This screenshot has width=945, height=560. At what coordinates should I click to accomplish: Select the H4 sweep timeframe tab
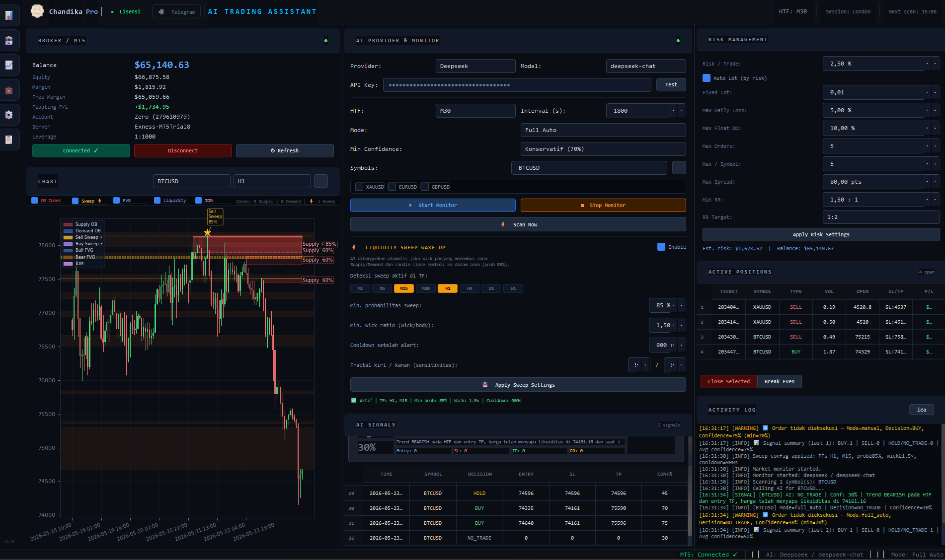(470, 288)
